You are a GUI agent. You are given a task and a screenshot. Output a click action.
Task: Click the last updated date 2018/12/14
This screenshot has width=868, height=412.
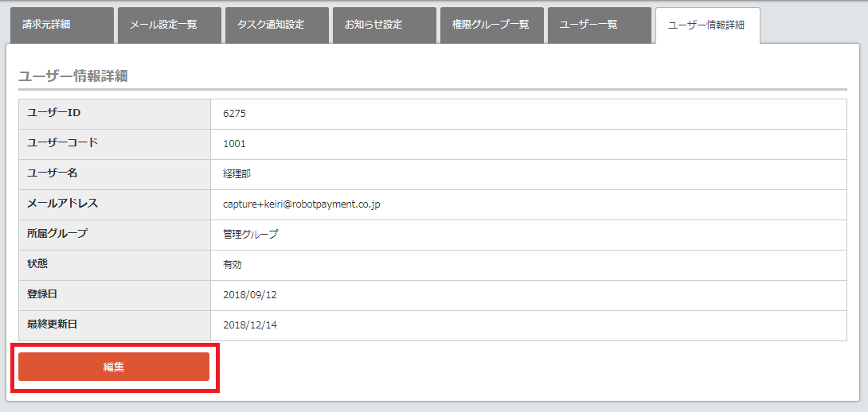(x=250, y=325)
